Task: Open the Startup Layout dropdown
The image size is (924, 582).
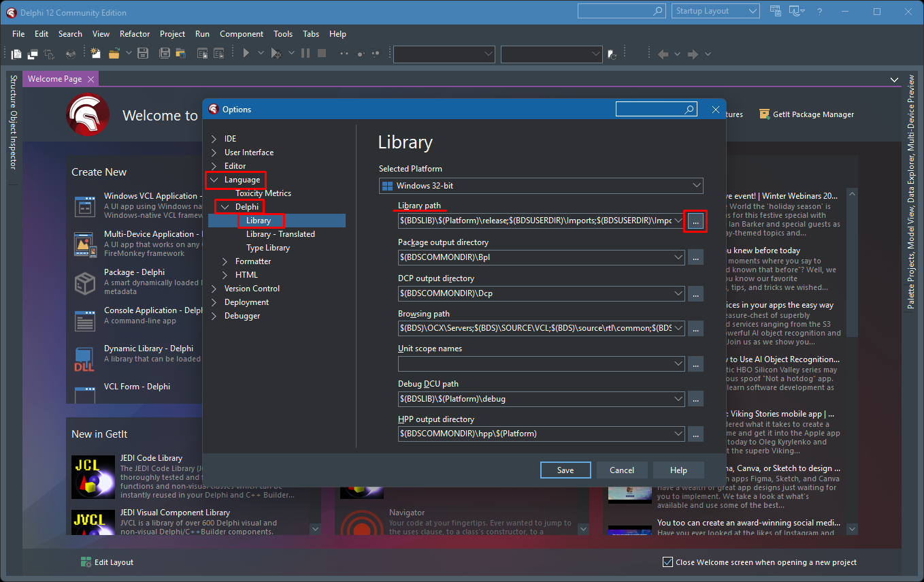Action: (x=715, y=12)
